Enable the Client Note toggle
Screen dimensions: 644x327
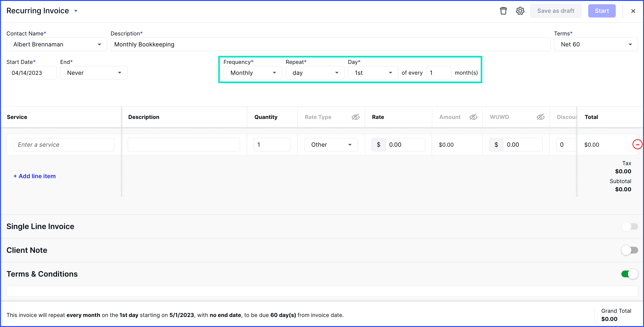[630, 250]
